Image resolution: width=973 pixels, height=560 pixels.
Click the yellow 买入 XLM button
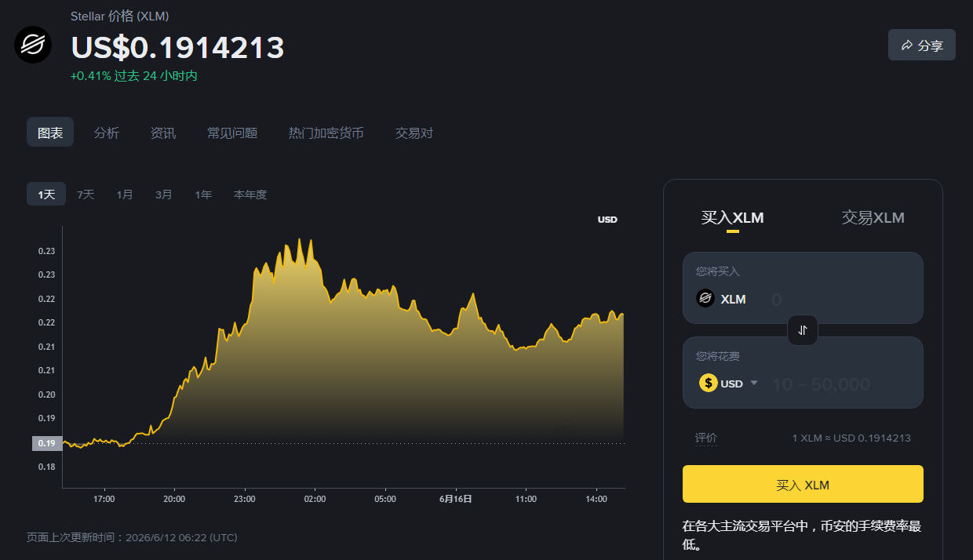point(803,484)
